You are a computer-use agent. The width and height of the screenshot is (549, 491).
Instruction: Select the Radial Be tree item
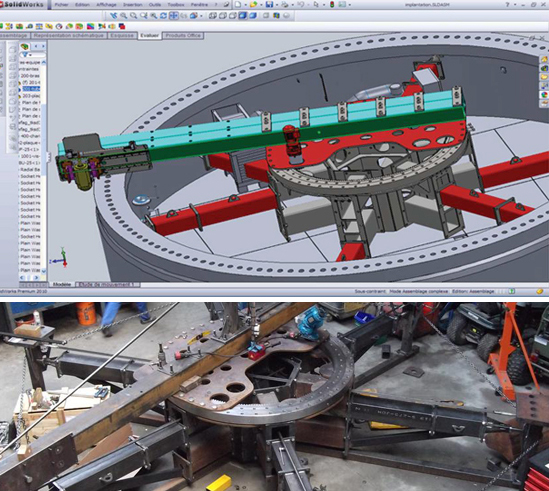click(30, 170)
